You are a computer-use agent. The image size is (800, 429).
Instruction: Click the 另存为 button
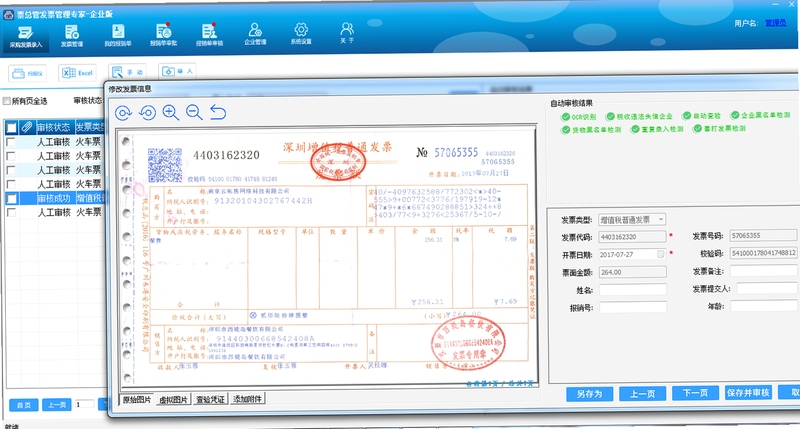point(589,394)
